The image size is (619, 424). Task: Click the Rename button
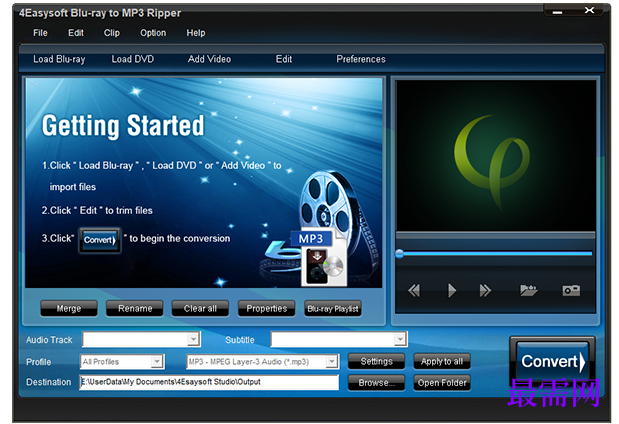[135, 308]
